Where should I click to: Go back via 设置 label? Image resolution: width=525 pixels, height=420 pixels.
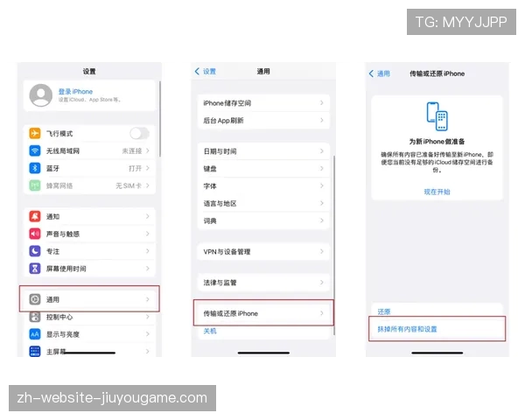209,72
